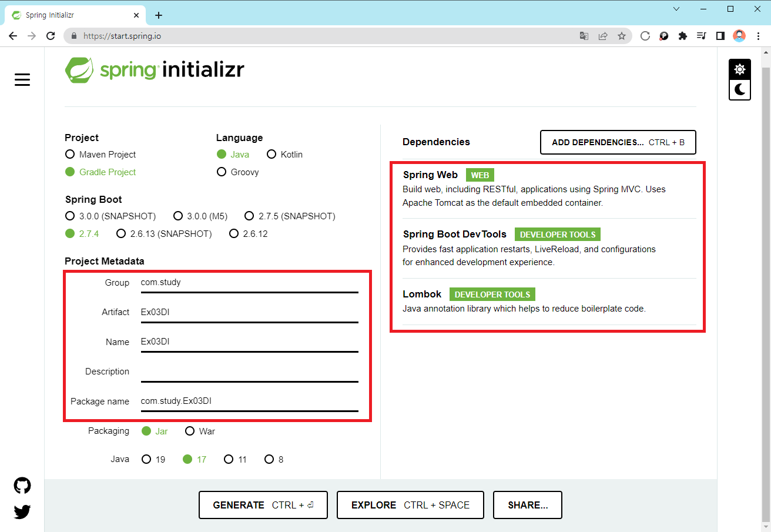
Task: Open Google Translate icon in address bar
Action: (x=584, y=36)
